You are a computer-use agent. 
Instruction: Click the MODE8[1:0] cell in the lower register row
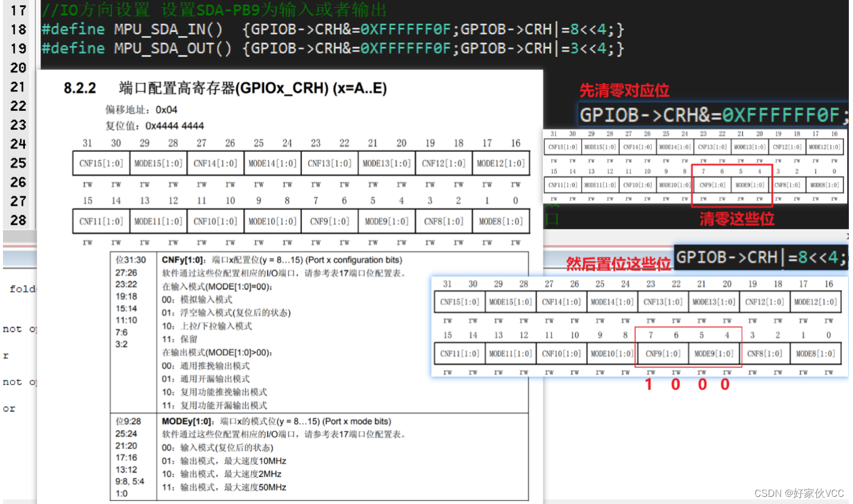[x=501, y=221]
